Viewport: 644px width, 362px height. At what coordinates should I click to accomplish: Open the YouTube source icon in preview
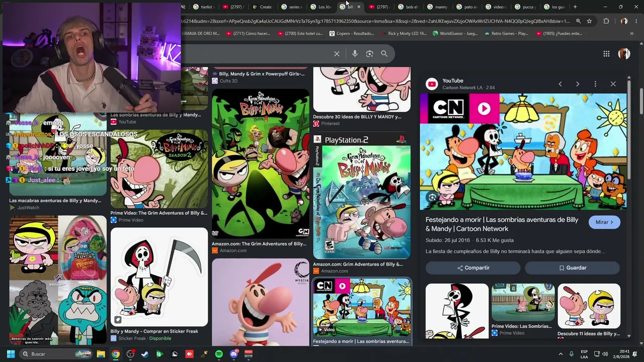(432, 84)
